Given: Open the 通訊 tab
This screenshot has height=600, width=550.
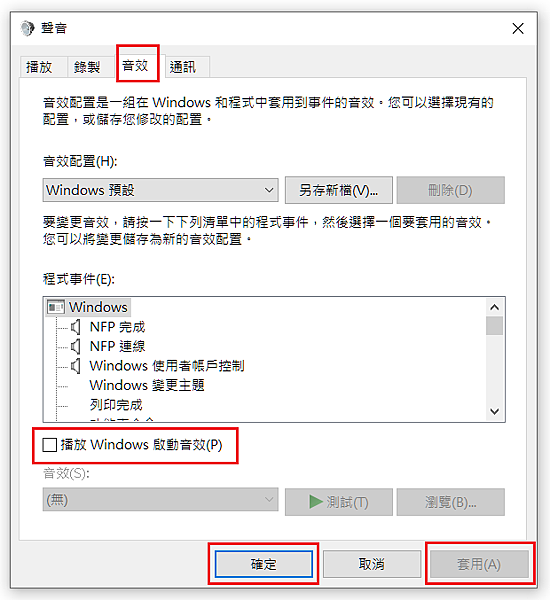Looking at the screenshot, I should pyautogui.click(x=183, y=67).
